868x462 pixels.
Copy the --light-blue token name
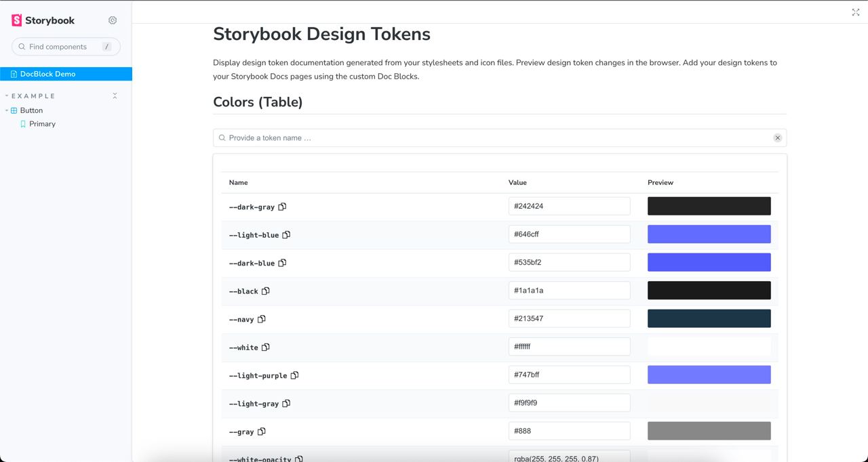click(286, 235)
